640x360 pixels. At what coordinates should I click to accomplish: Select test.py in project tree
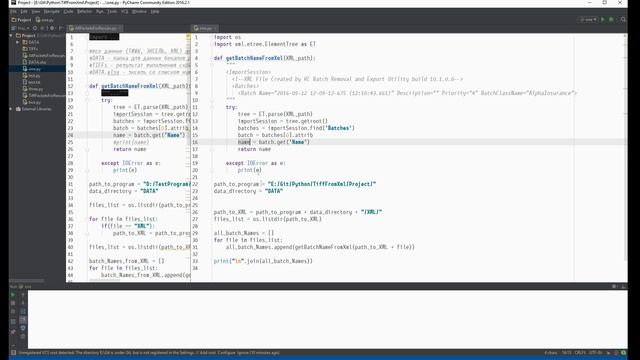click(31, 76)
